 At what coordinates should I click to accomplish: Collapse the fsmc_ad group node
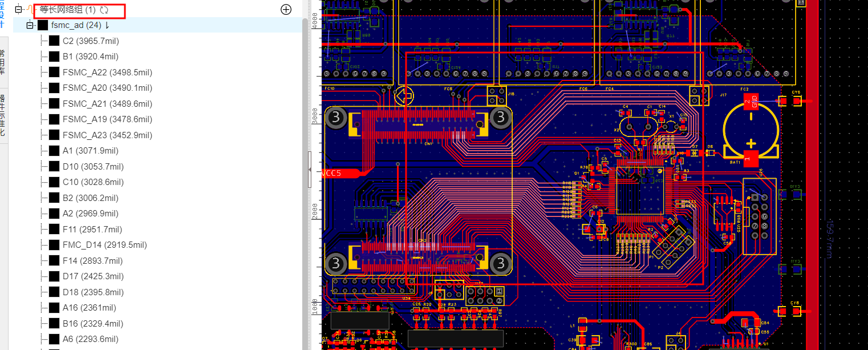point(30,25)
